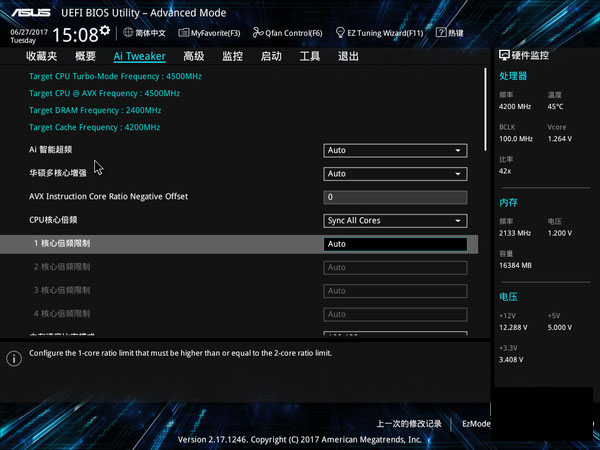Screen dimensions: 600x450
Task: Switch to EzMode
Action: (x=476, y=424)
